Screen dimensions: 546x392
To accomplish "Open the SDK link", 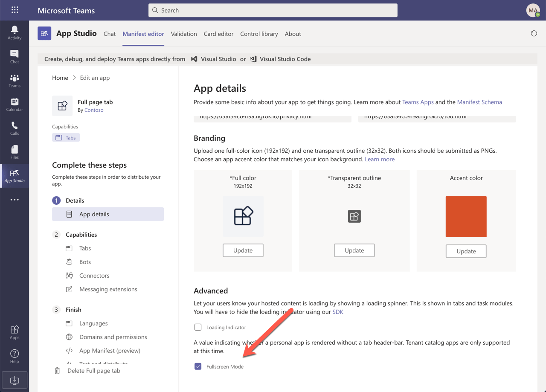I will pyautogui.click(x=338, y=312).
